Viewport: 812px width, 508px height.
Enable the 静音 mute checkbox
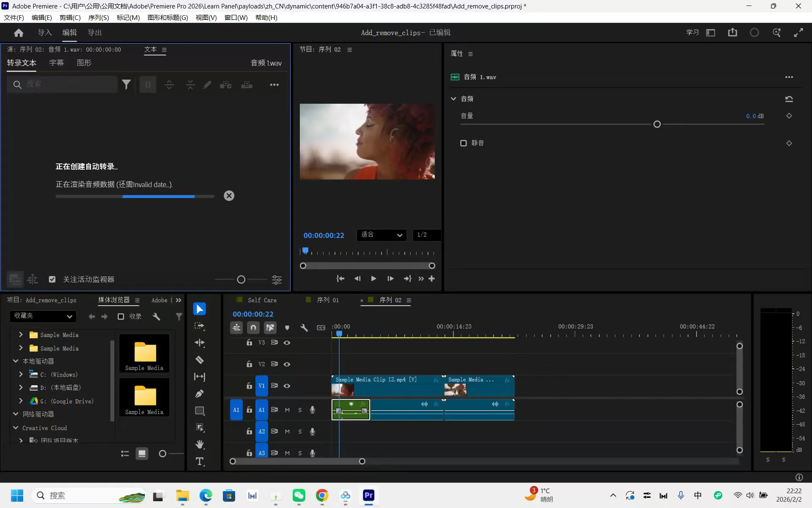(464, 143)
